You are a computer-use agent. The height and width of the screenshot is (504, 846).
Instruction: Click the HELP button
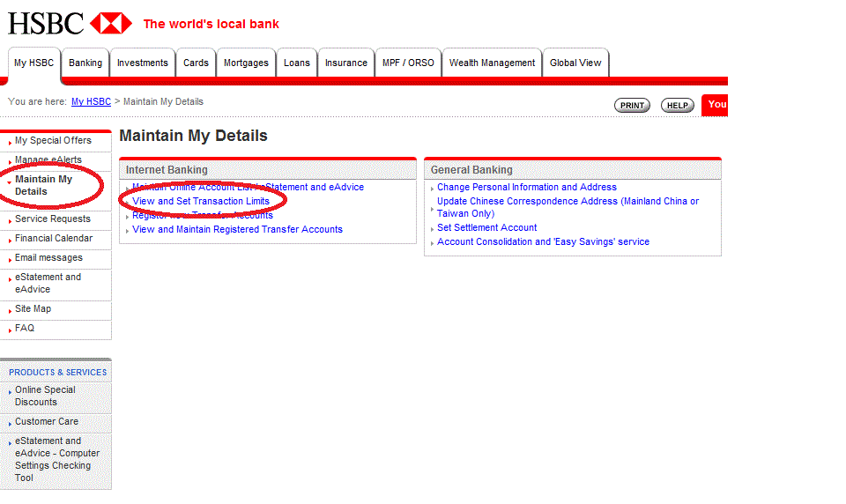click(x=677, y=105)
